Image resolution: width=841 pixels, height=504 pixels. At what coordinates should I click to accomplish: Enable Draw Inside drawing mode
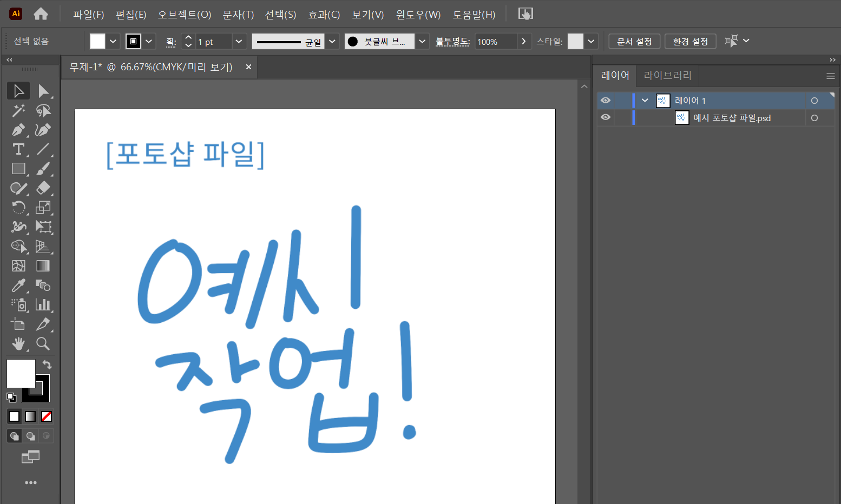tap(47, 435)
